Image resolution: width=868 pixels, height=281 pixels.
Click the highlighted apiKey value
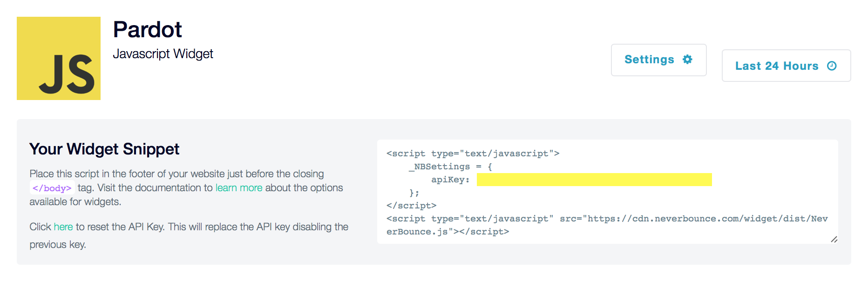594,180
